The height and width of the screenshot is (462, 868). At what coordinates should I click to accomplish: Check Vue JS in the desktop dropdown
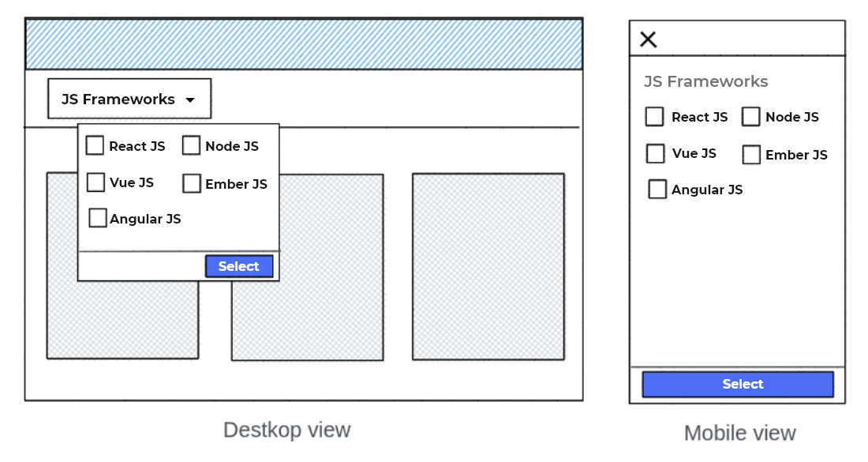pos(95,182)
